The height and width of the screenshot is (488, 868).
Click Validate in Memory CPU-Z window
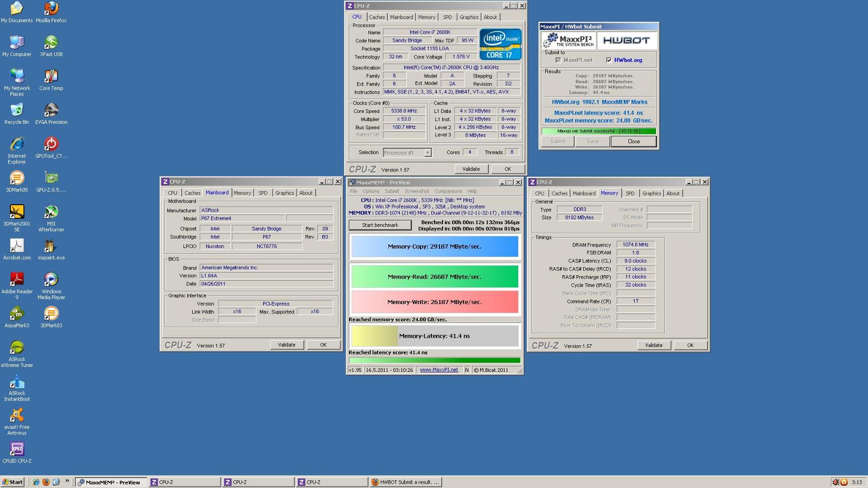tap(654, 345)
